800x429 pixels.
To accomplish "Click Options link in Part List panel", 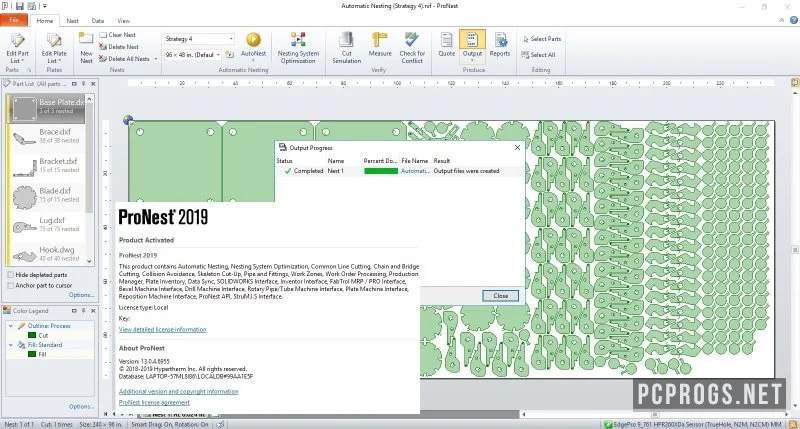I will coord(82,295).
